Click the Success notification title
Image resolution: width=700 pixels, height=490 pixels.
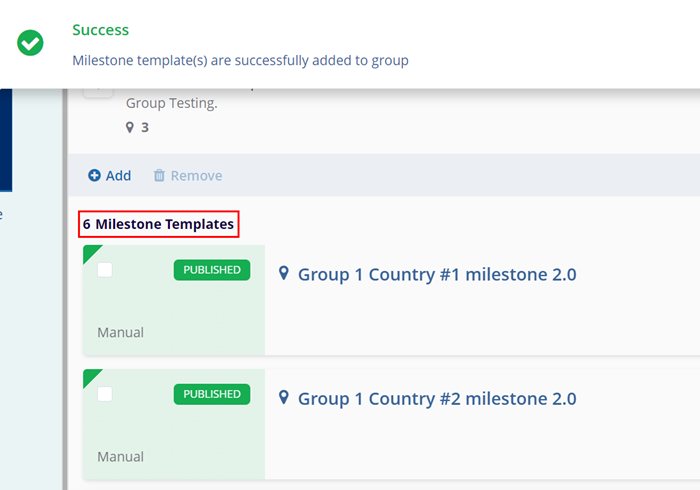(x=100, y=31)
